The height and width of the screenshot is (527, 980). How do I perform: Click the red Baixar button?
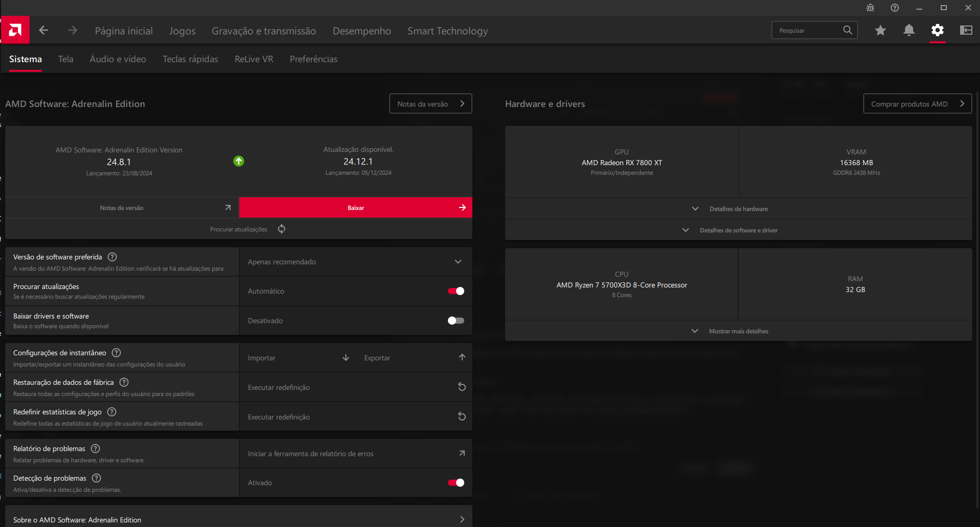(356, 207)
